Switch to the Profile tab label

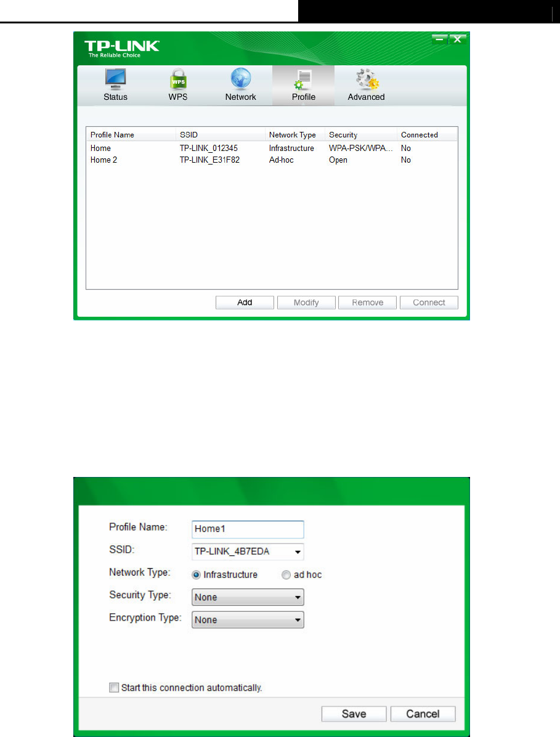(304, 97)
